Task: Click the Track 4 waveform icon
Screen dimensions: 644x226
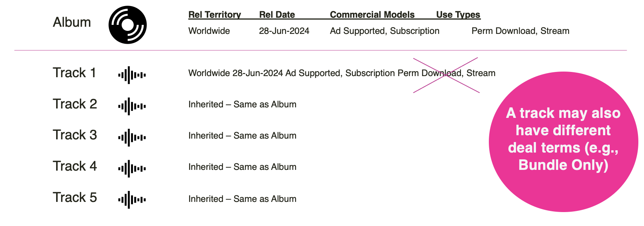Action: pyautogui.click(x=132, y=168)
